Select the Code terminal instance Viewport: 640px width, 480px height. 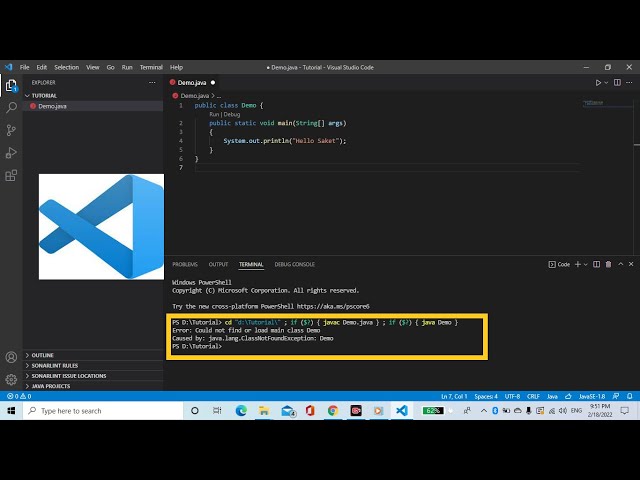(559, 264)
